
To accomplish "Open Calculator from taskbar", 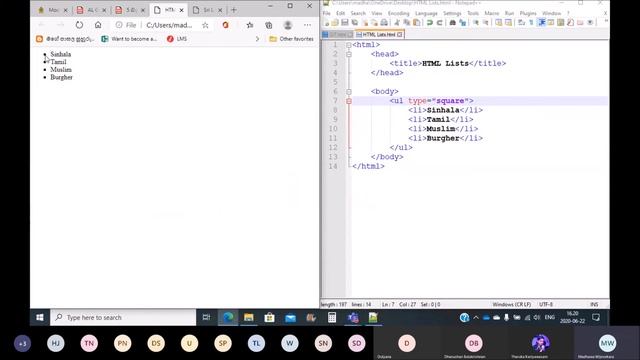I will 332,317.
